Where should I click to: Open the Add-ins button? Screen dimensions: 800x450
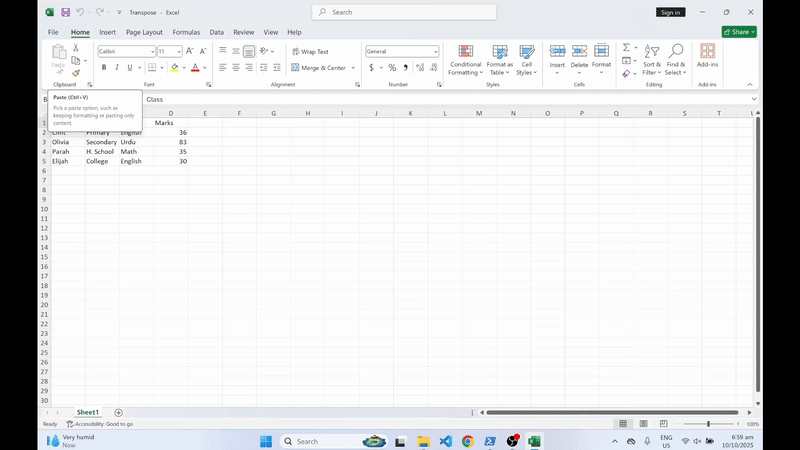[707, 56]
